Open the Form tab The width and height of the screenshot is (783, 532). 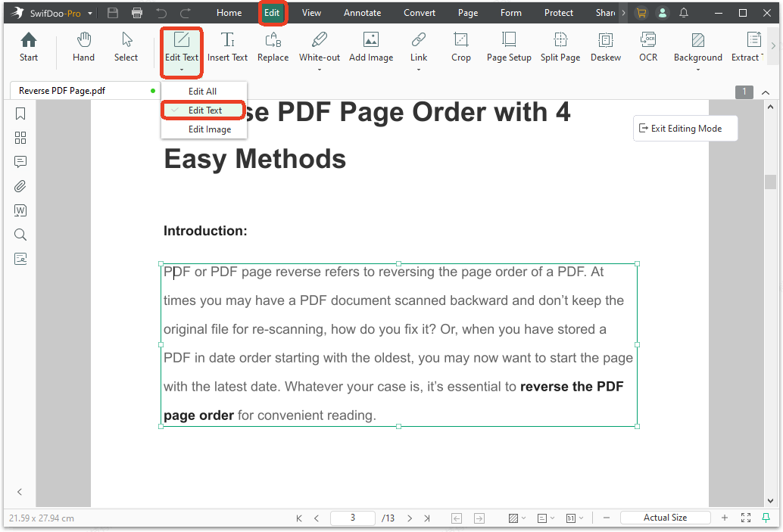point(511,13)
